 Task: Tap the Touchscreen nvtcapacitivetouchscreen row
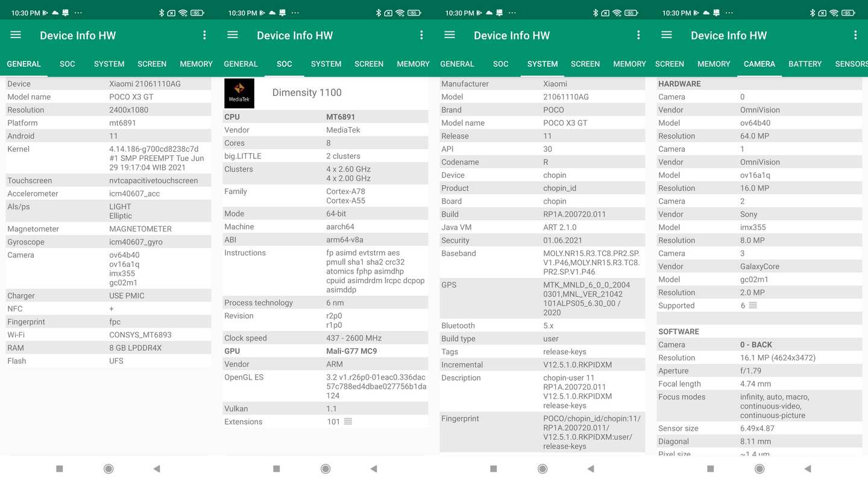coord(108,180)
